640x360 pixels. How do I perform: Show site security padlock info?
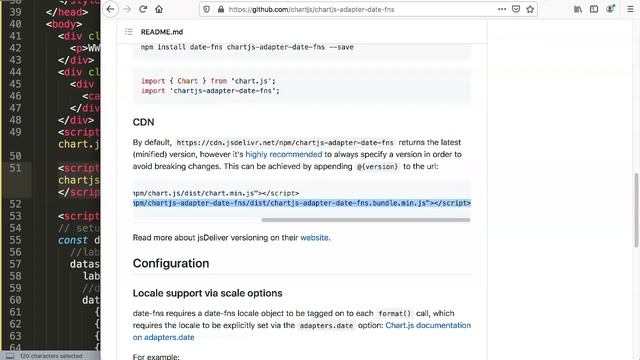[x=221, y=9]
